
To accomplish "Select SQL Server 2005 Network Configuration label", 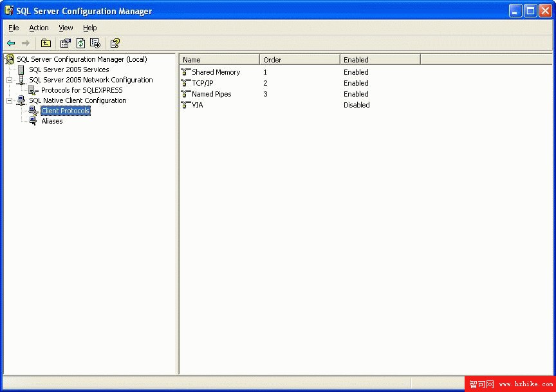I will pyautogui.click(x=91, y=80).
